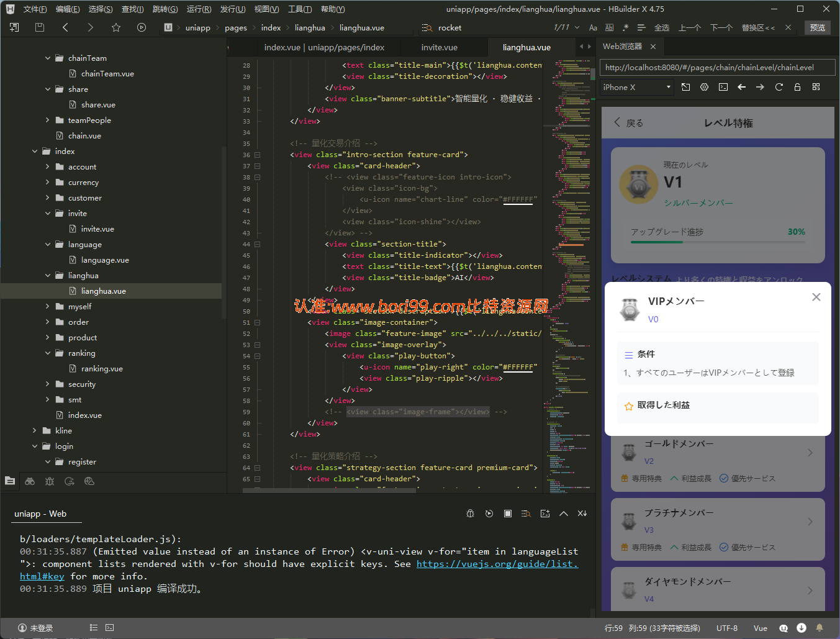Select ranking.vue in project tree
This screenshot has width=840, height=639.
[102, 369]
